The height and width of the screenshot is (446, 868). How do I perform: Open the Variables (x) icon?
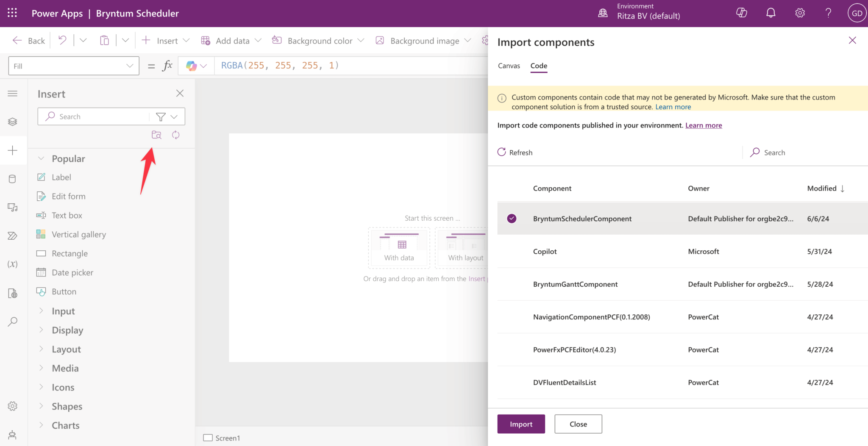tap(13, 264)
